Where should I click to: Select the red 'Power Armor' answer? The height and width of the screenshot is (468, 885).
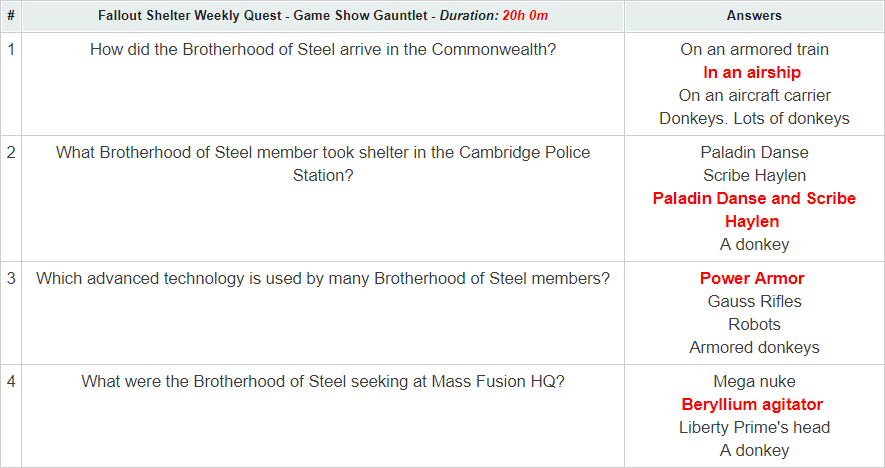752,278
